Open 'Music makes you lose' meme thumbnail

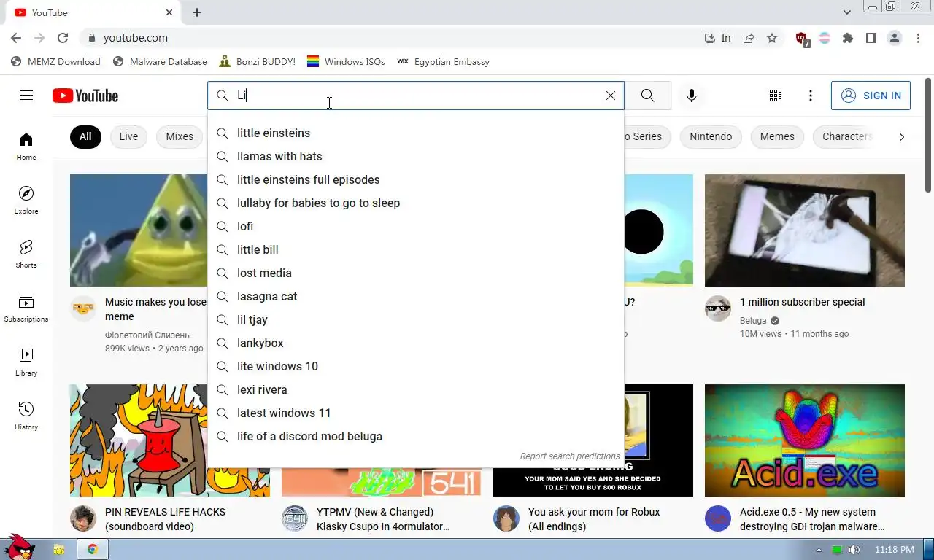point(139,230)
